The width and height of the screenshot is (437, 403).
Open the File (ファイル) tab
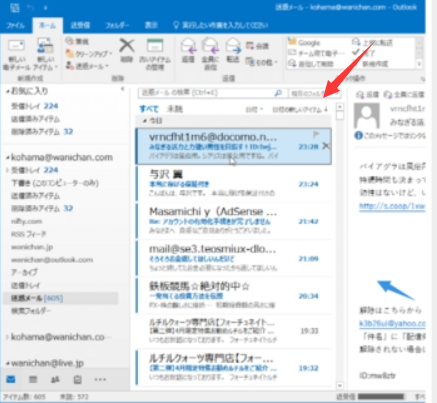[x=15, y=25]
